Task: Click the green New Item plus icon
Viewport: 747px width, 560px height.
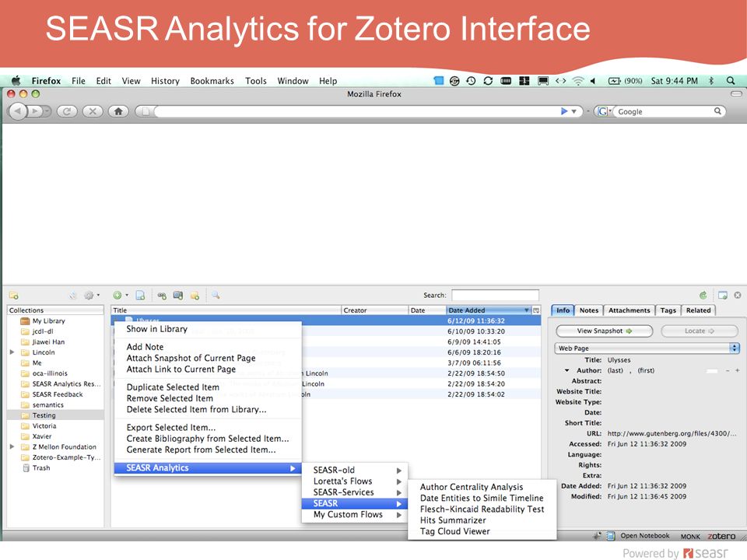Action: click(118, 296)
